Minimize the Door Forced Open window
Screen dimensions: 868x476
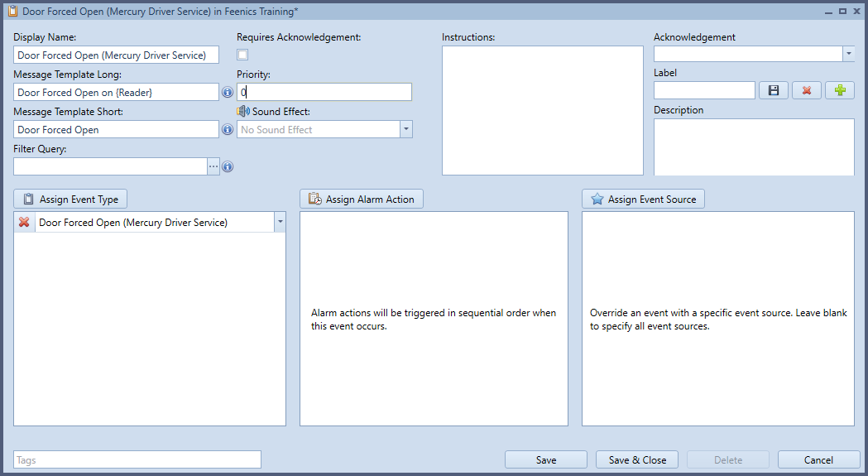point(828,11)
